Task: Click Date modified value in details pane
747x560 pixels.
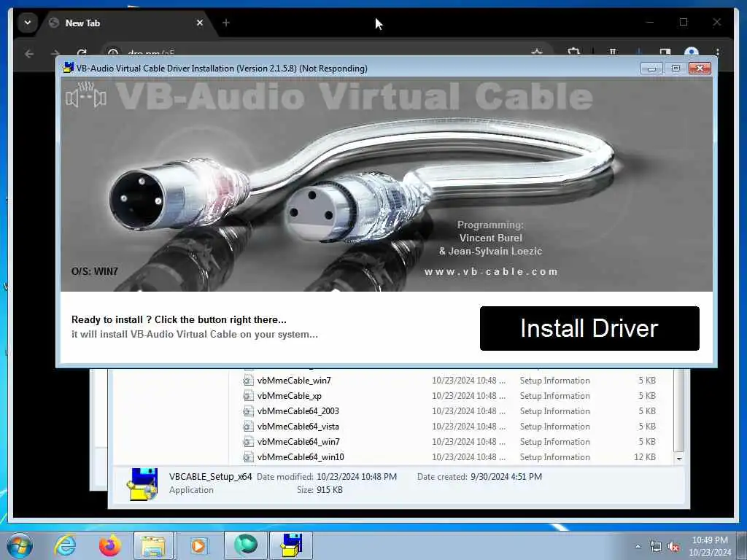Action: click(x=356, y=477)
